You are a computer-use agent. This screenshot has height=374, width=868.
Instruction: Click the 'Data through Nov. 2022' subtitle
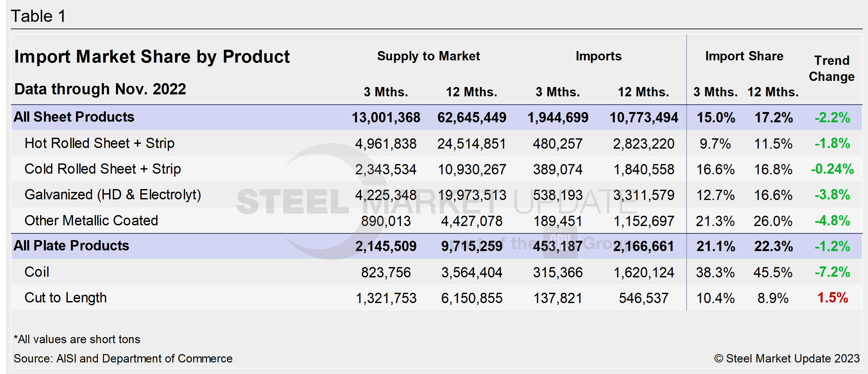[x=100, y=89]
